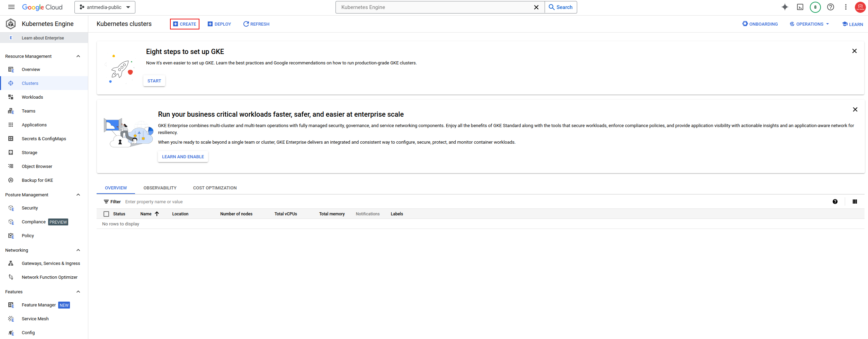Open the three-dot settings menu

pyautogui.click(x=846, y=7)
